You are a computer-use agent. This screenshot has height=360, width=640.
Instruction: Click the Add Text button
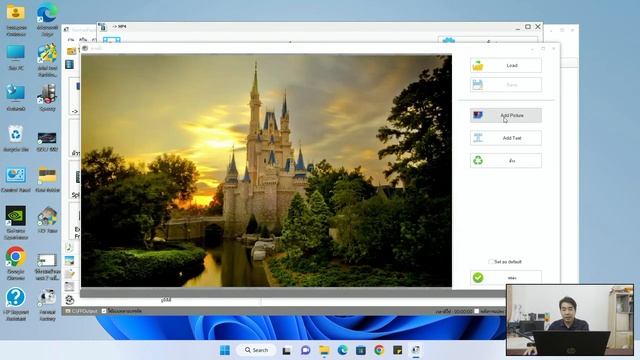[x=506, y=138]
